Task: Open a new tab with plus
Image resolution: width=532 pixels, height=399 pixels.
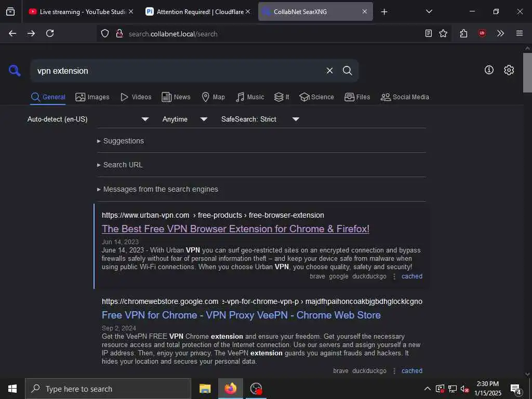Action: coord(384,12)
